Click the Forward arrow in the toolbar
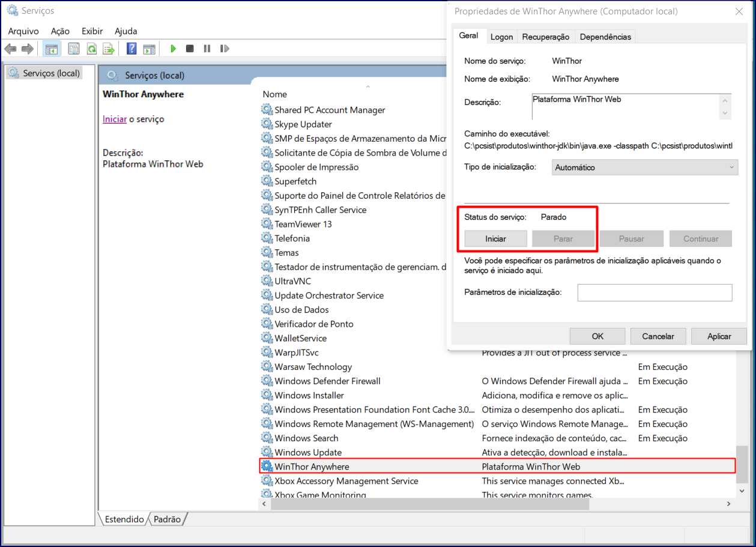The height and width of the screenshot is (547, 756). 27,49
